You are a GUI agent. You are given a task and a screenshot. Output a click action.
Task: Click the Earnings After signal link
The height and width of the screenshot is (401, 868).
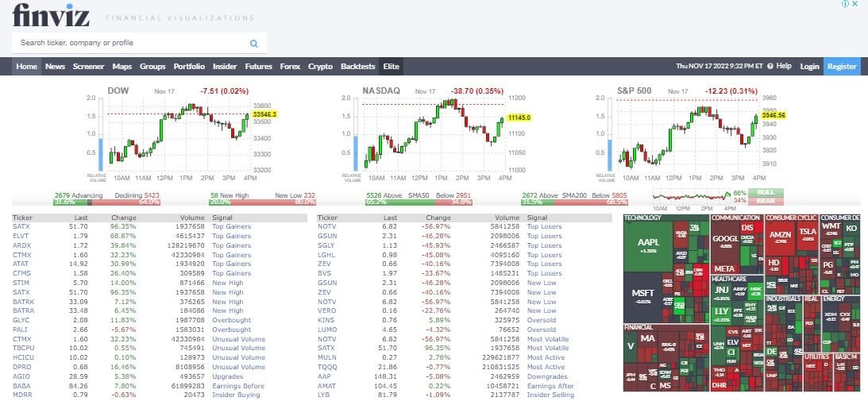pyautogui.click(x=550, y=386)
